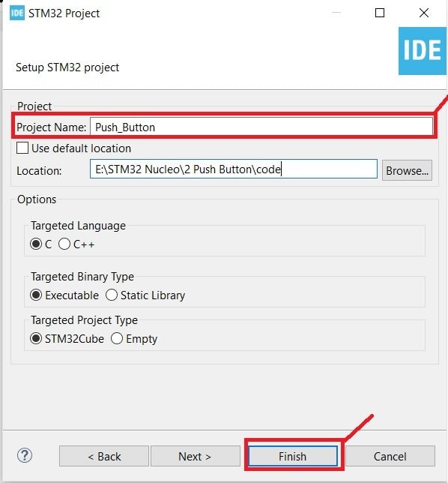Click the help question mark icon
This screenshot has width=448, height=483.
pyautogui.click(x=25, y=455)
